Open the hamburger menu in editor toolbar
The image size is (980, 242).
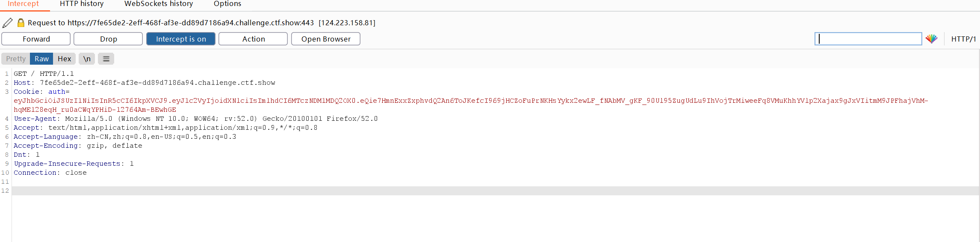click(x=106, y=59)
